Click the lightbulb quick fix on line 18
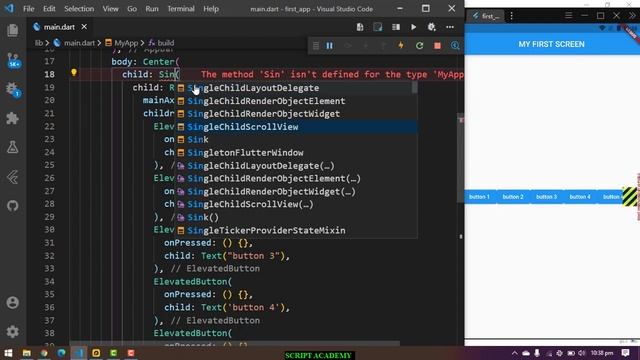 74,73
